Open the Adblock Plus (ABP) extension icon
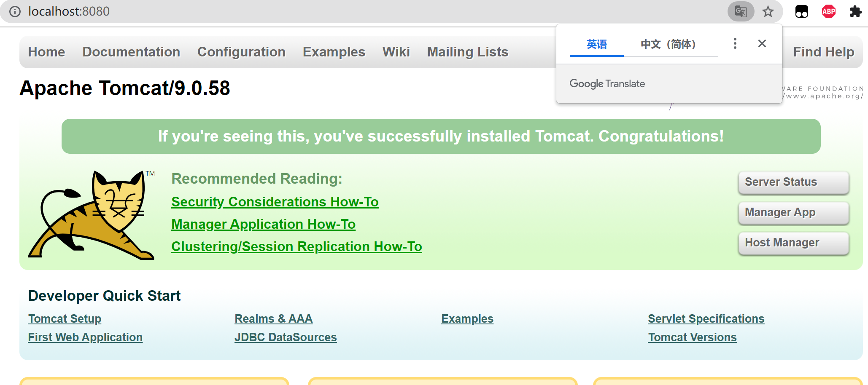Image resolution: width=868 pixels, height=385 pixels. click(x=829, y=11)
